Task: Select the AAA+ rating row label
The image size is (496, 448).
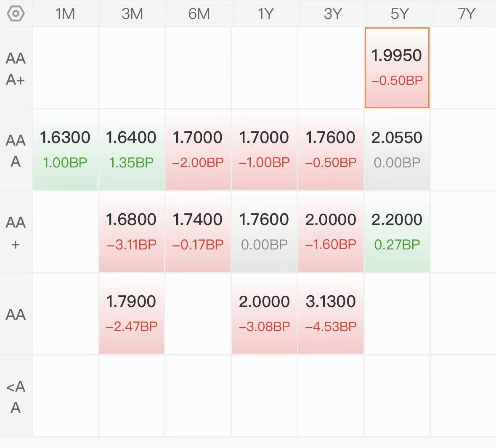Action: [16, 69]
